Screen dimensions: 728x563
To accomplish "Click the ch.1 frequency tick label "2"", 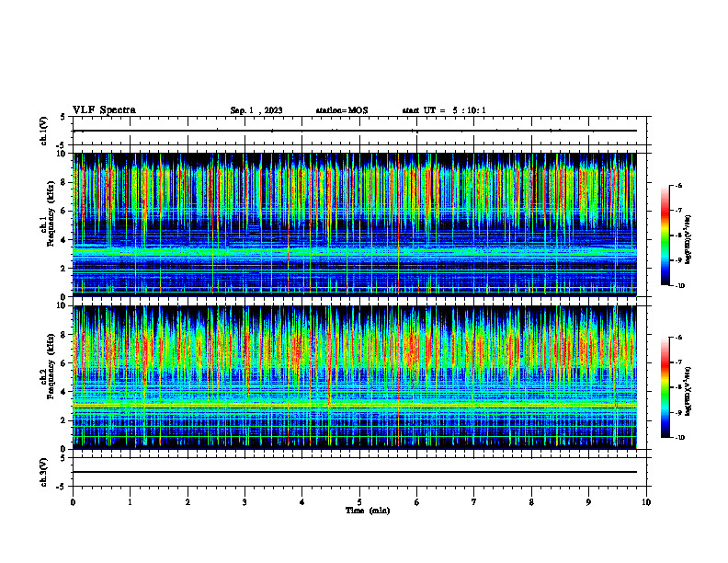I will 63,269.
